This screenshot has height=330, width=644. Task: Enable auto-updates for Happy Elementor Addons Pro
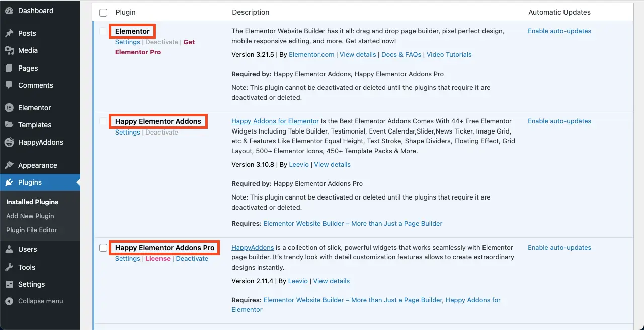(559, 248)
